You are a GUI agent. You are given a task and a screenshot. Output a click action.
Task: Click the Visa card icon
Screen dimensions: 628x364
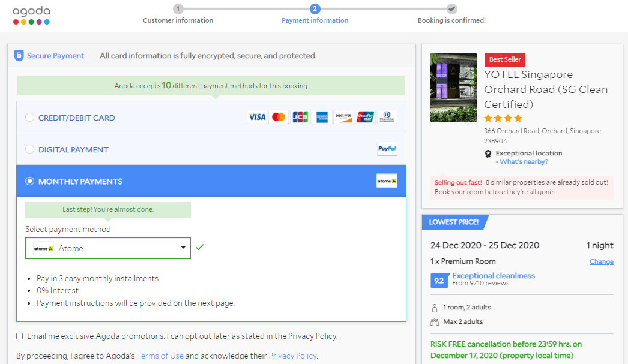[257, 117]
